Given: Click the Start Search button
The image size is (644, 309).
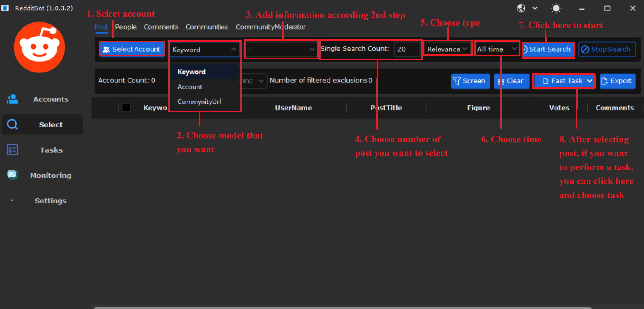Looking at the screenshot, I should click(x=548, y=49).
